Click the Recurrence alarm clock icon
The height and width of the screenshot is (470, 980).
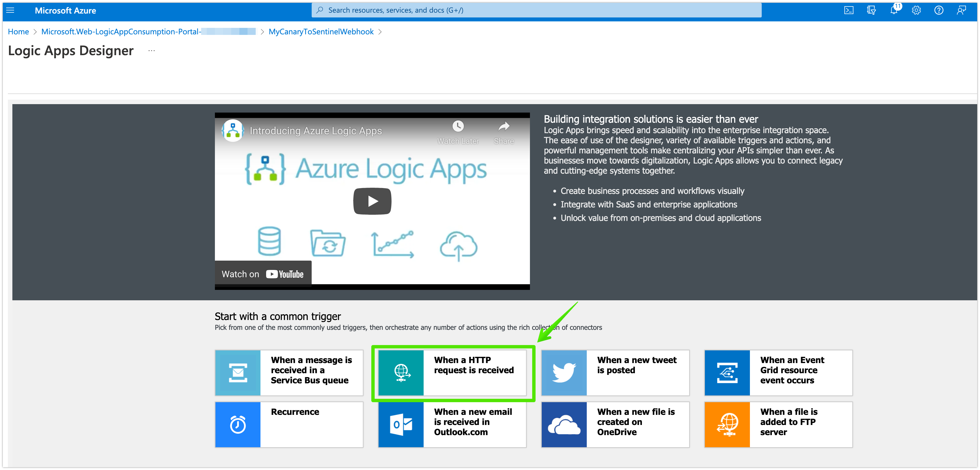pos(238,424)
